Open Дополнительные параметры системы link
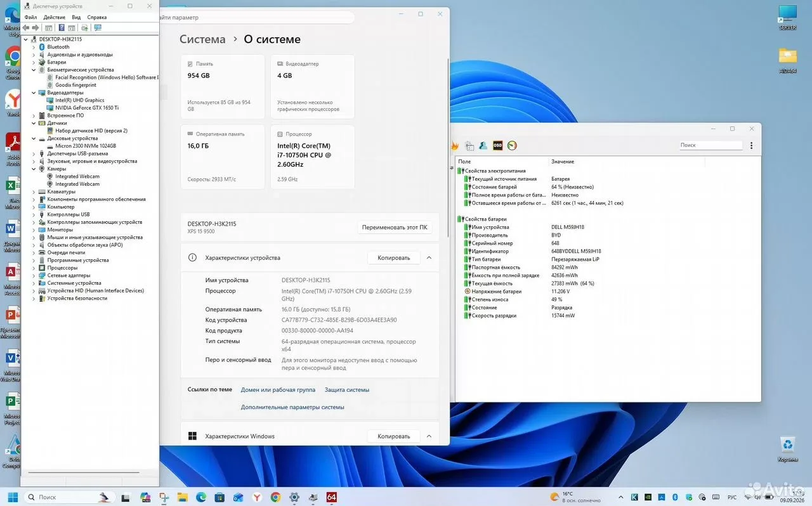This screenshot has width=812, height=506. [x=292, y=407]
